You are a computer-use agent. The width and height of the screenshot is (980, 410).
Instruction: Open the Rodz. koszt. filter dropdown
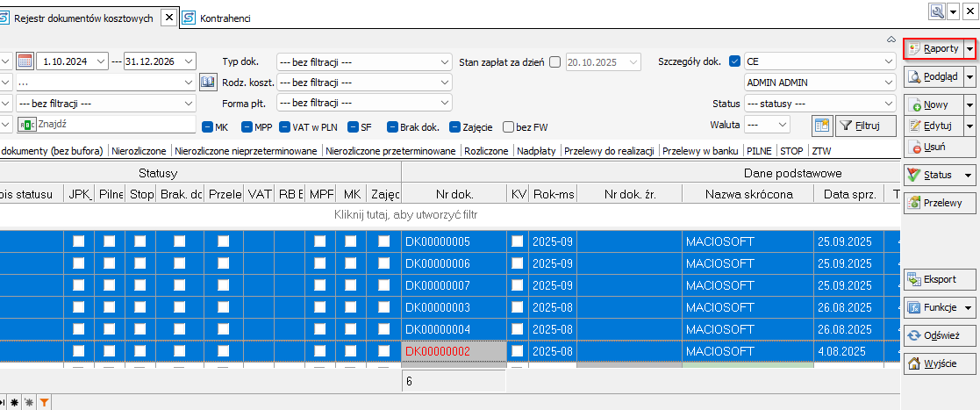click(445, 82)
